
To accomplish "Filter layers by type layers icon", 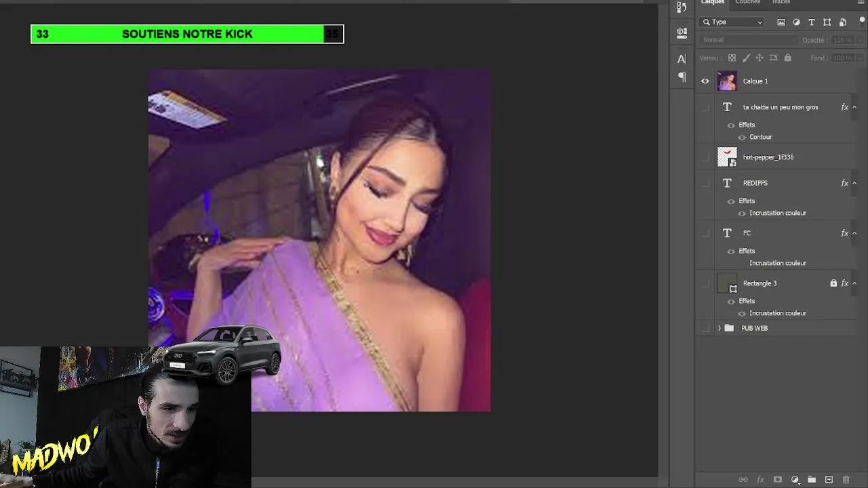I will coord(812,22).
